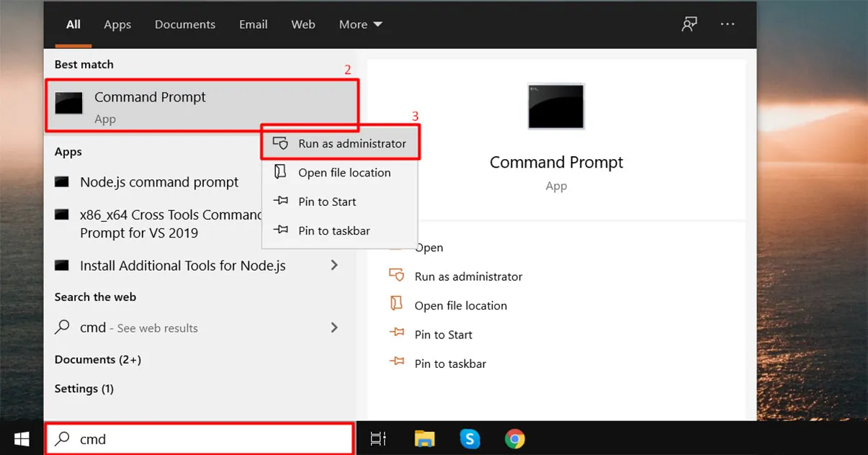This screenshot has width=868, height=455.
Task: Expand Install Additional Tools for Node.js arrow
Action: (334, 265)
